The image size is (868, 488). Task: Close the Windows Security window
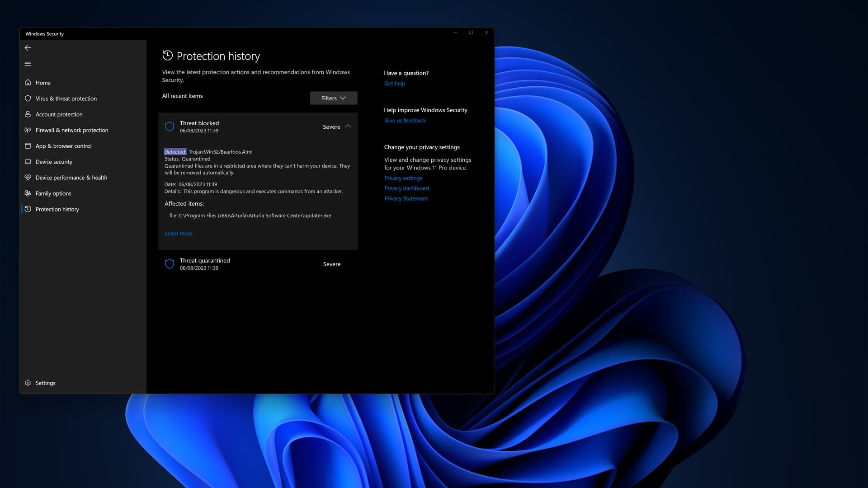pyautogui.click(x=486, y=33)
